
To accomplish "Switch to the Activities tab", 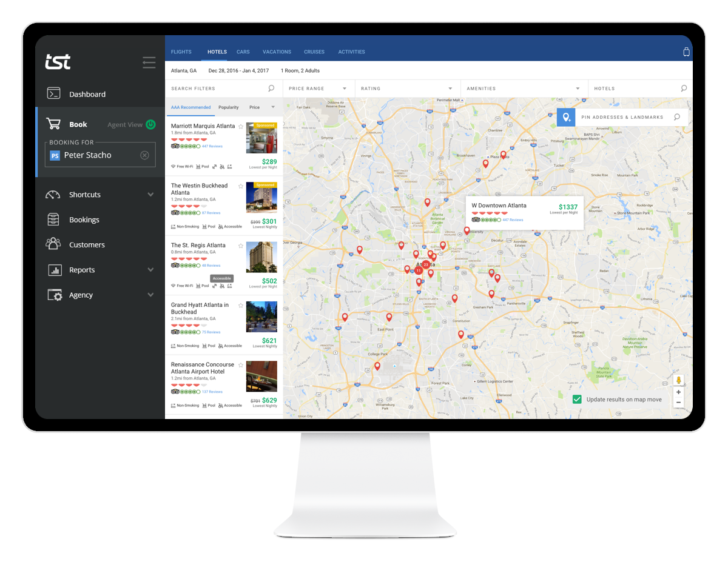I will pos(352,52).
